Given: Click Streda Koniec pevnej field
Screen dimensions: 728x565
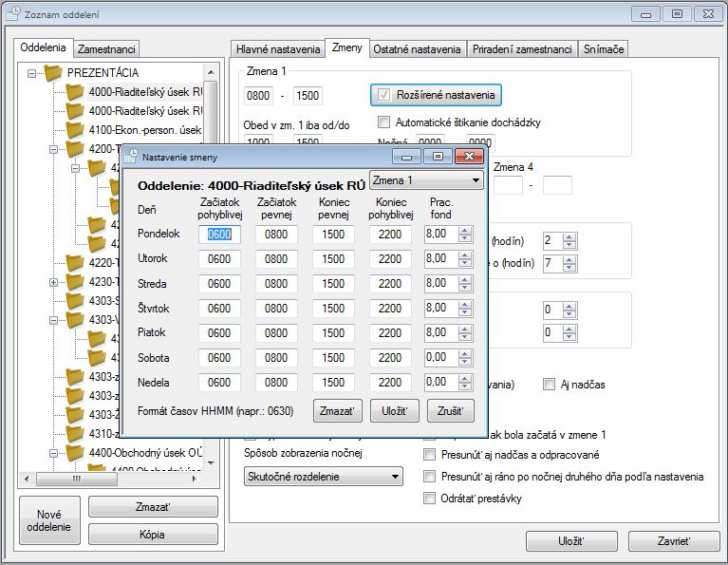Looking at the screenshot, I should pyautogui.click(x=333, y=283).
